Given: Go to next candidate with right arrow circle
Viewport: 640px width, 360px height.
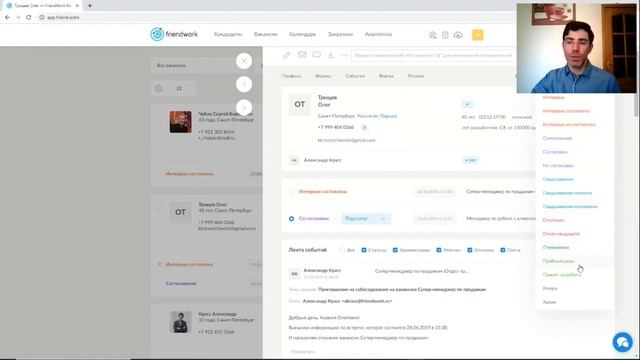Looking at the screenshot, I should (244, 108).
